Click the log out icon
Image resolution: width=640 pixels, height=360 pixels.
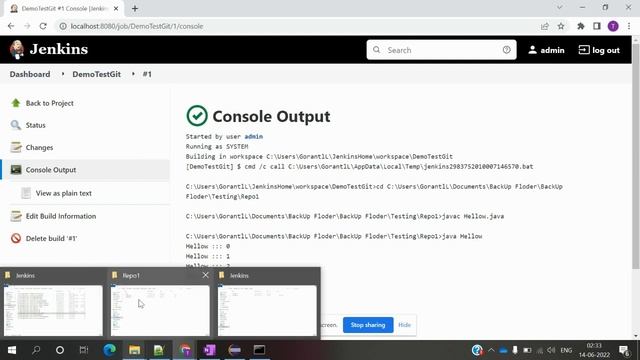[584, 50]
